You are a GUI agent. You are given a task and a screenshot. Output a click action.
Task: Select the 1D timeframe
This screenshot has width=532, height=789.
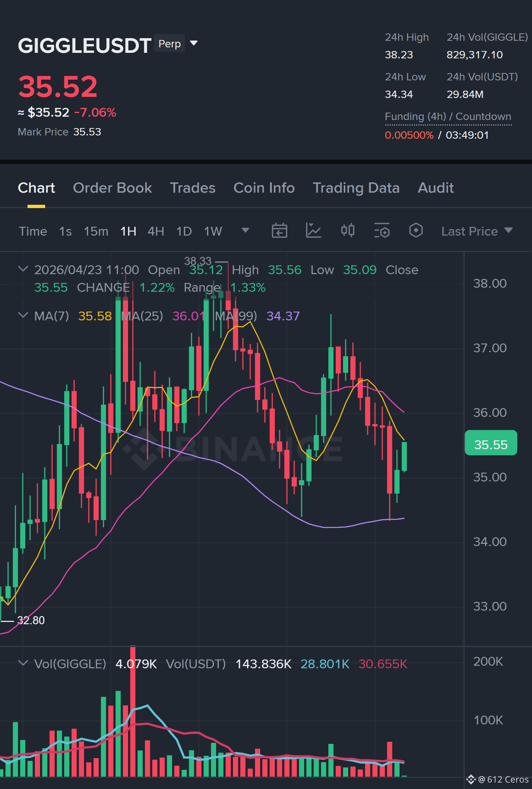click(184, 231)
